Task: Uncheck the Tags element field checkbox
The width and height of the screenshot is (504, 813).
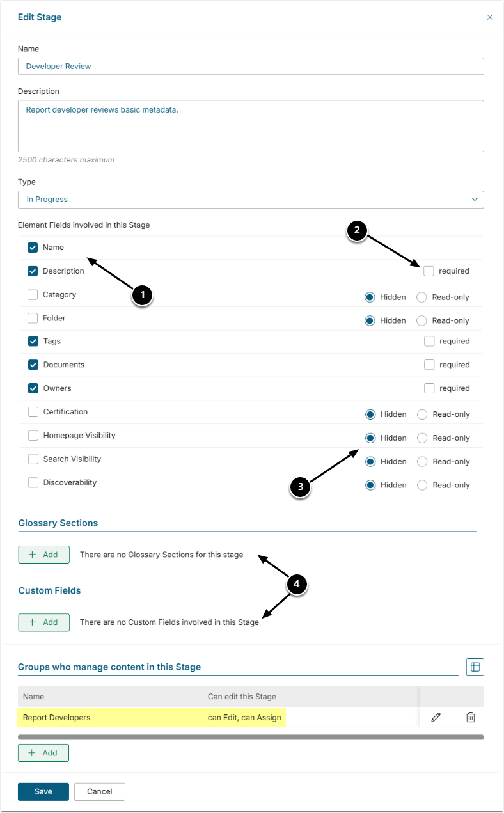Action: pos(33,342)
